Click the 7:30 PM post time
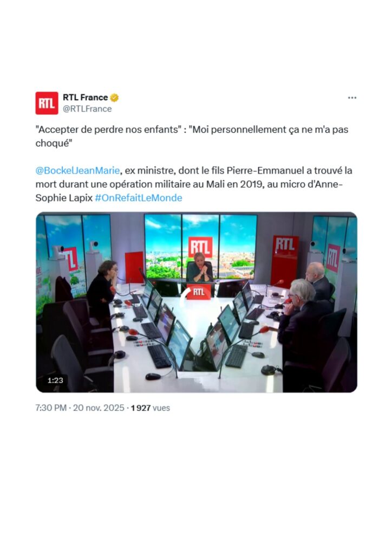This screenshot has height=555, width=392. 51,408
